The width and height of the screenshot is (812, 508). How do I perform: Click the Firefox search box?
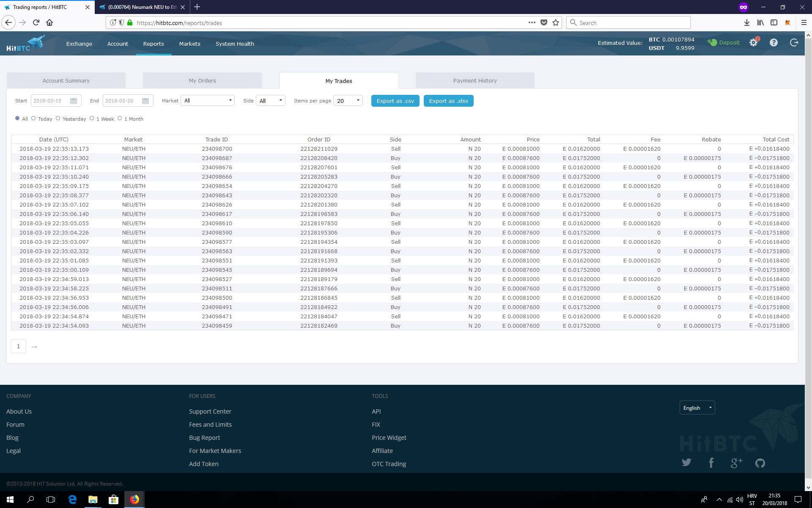pyautogui.click(x=628, y=22)
